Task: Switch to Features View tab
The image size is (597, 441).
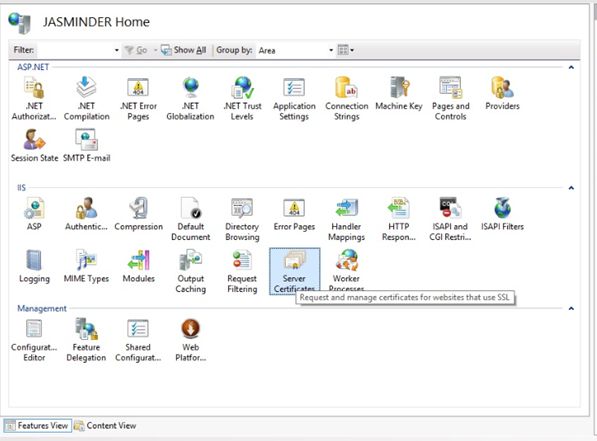Action: pyautogui.click(x=37, y=425)
